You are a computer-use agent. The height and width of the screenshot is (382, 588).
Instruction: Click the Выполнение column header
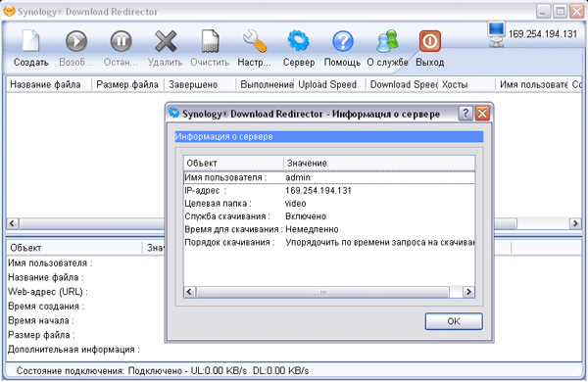pos(265,84)
